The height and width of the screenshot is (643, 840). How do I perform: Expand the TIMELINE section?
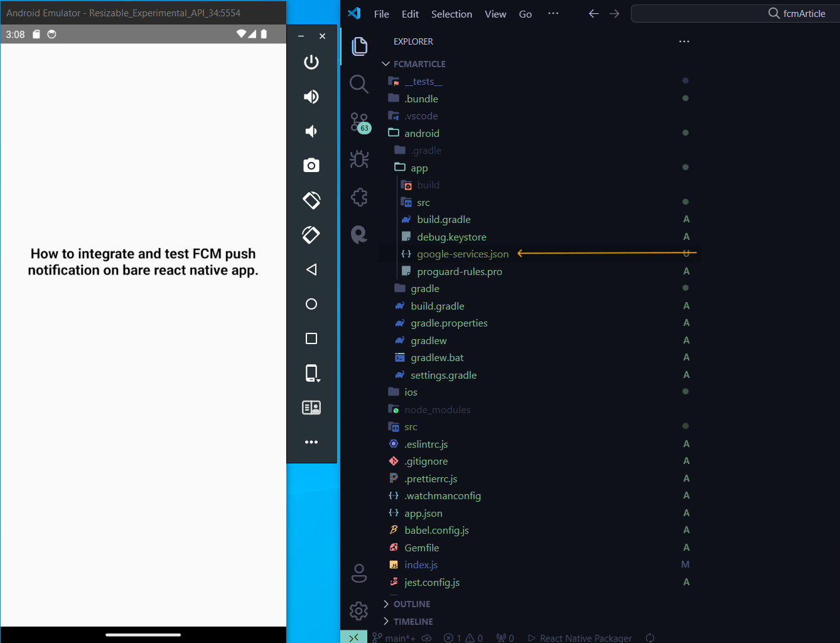coord(540,622)
